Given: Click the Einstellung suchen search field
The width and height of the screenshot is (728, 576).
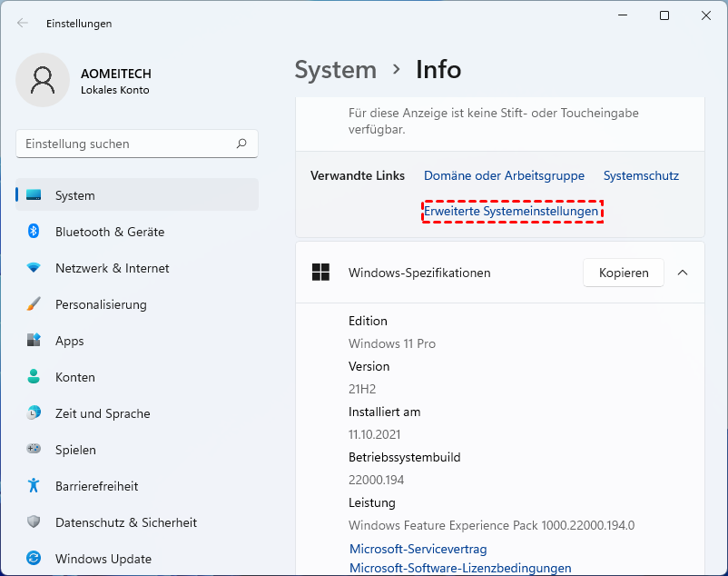Looking at the screenshot, I should pyautogui.click(x=127, y=144).
